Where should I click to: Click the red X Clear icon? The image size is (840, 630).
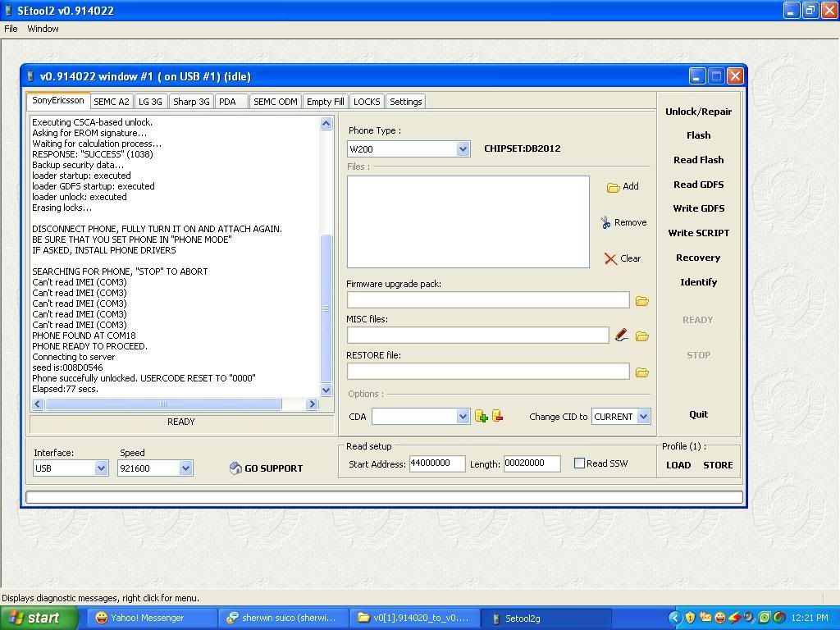pos(610,258)
